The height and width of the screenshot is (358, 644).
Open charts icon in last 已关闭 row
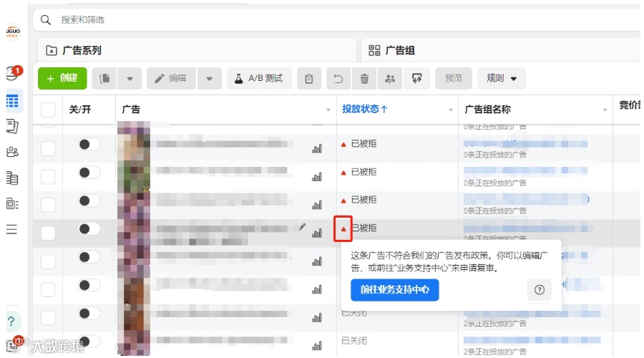[x=317, y=346]
